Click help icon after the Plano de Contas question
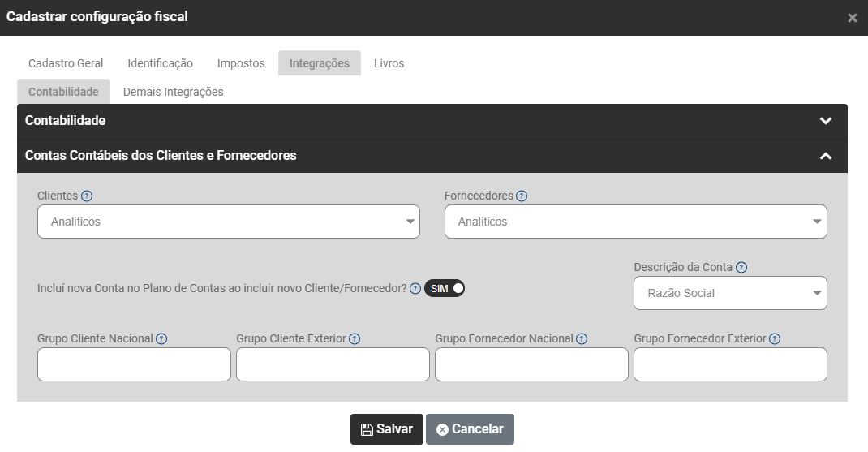Image resolution: width=868 pixels, height=452 pixels. 415,288
